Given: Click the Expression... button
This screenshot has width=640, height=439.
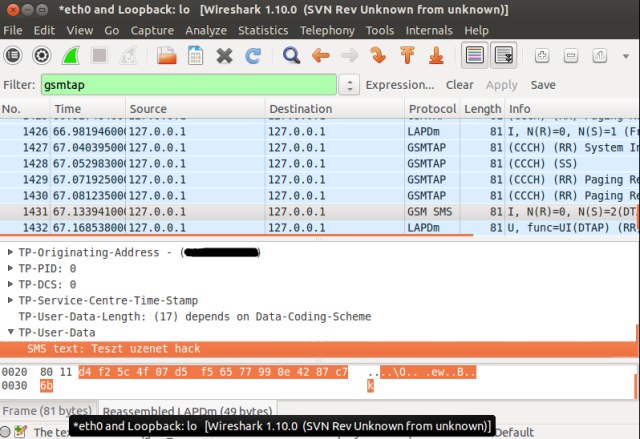Looking at the screenshot, I should pyautogui.click(x=400, y=85).
